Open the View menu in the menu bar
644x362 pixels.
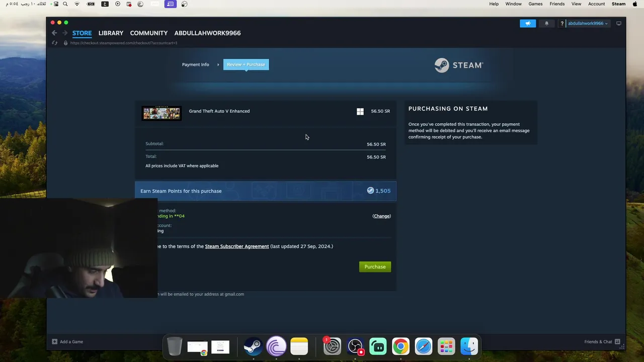576,4
